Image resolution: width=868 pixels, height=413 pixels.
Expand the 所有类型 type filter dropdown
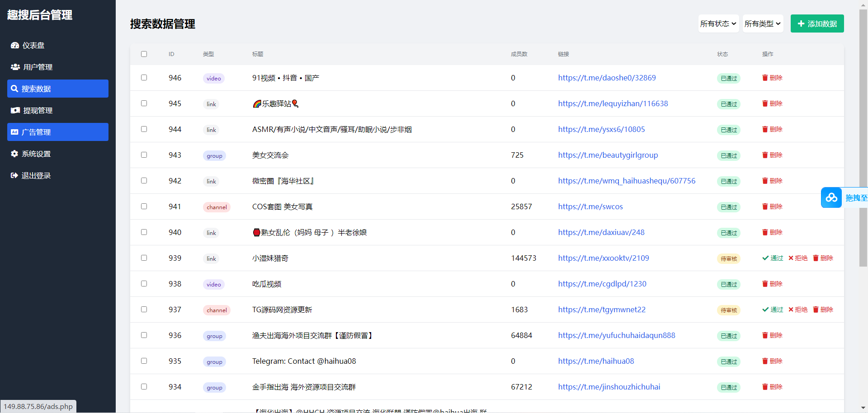[x=763, y=23]
